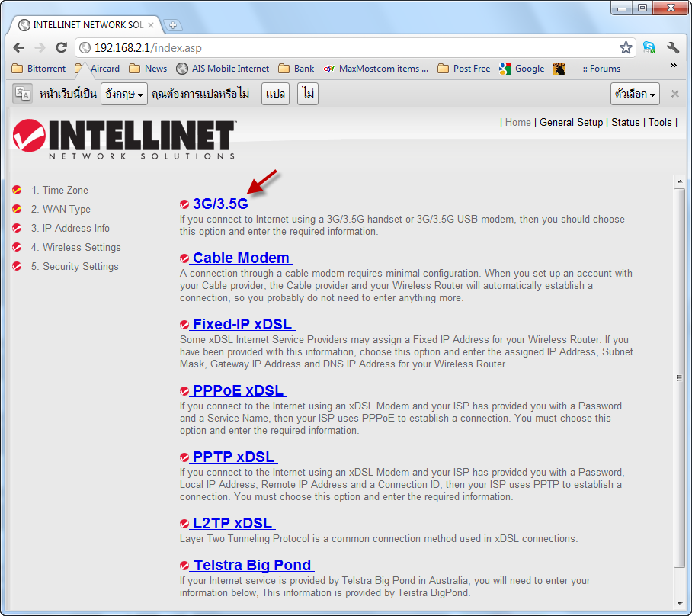Image resolution: width=692 pixels, height=616 pixels.
Task: Open General Setup in the top menu
Action: click(x=571, y=122)
